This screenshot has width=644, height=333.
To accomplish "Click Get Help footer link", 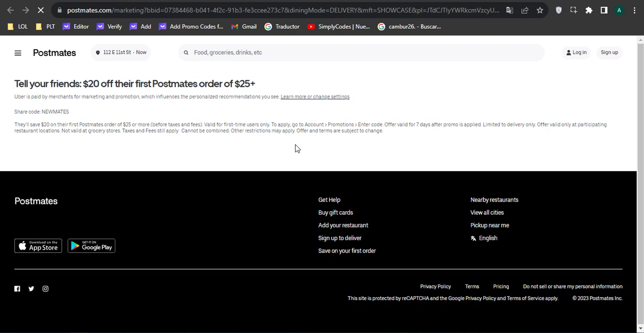I will coord(329,200).
